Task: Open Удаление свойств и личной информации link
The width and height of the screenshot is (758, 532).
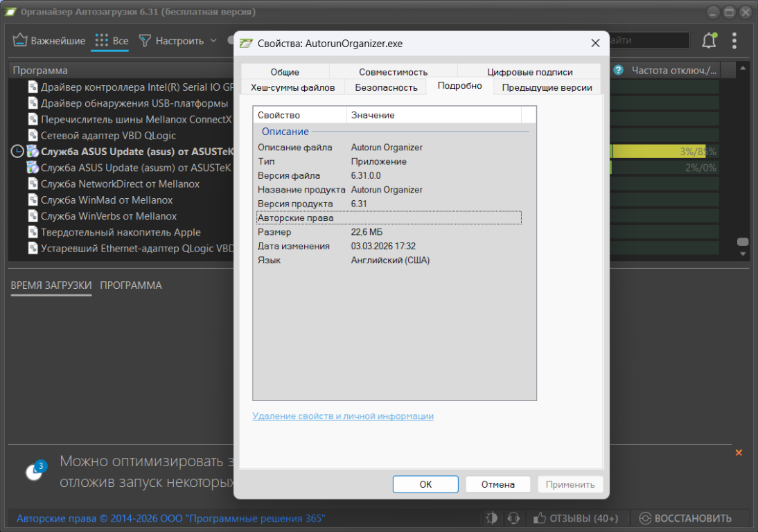Action: [343, 416]
